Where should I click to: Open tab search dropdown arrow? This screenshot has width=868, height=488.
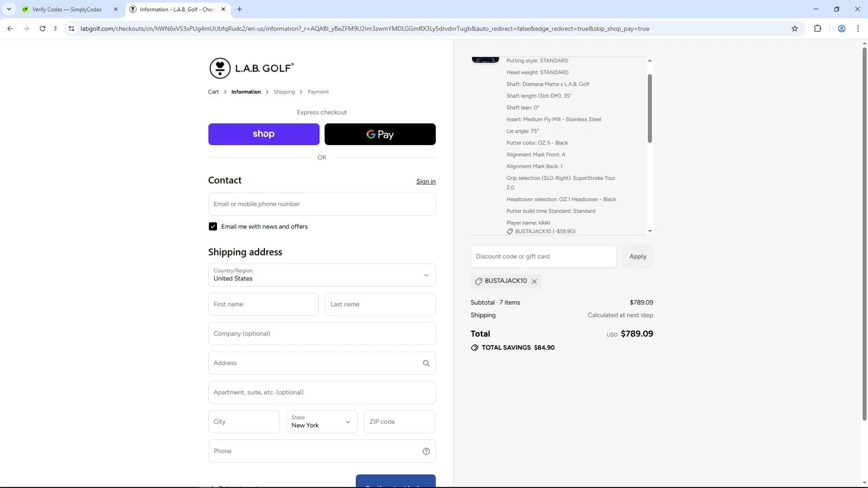click(9, 9)
